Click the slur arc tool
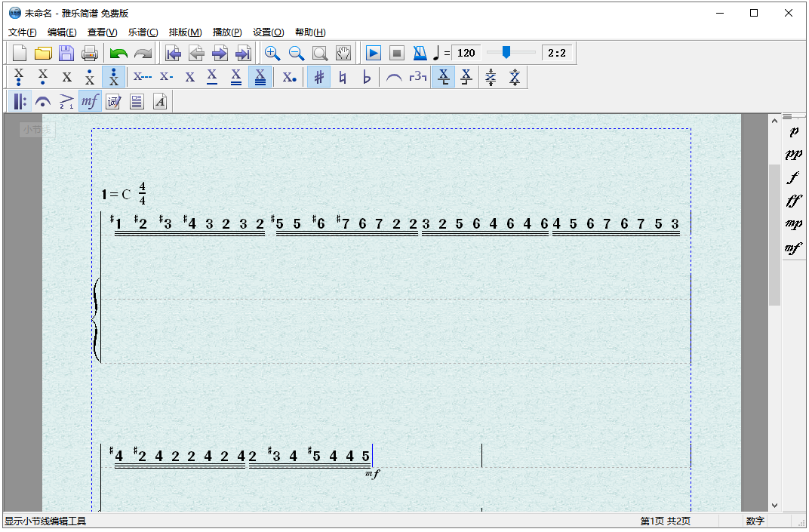This screenshot has height=532, width=809. (393, 77)
